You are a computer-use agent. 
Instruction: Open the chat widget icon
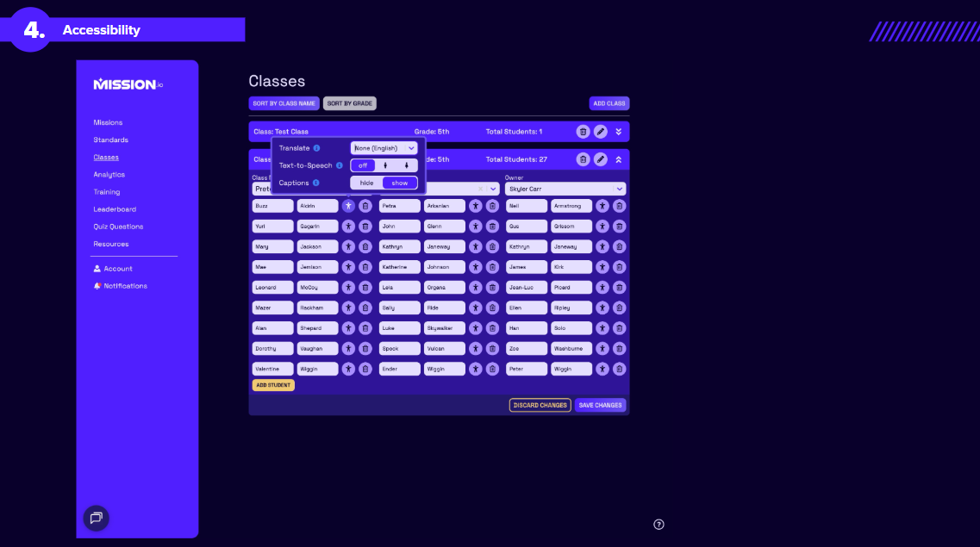96,518
